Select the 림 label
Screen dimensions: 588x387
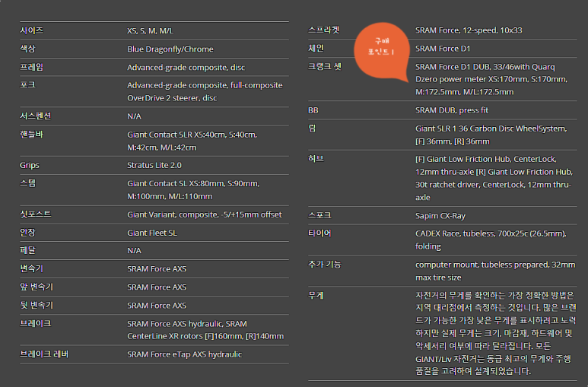[312, 128]
